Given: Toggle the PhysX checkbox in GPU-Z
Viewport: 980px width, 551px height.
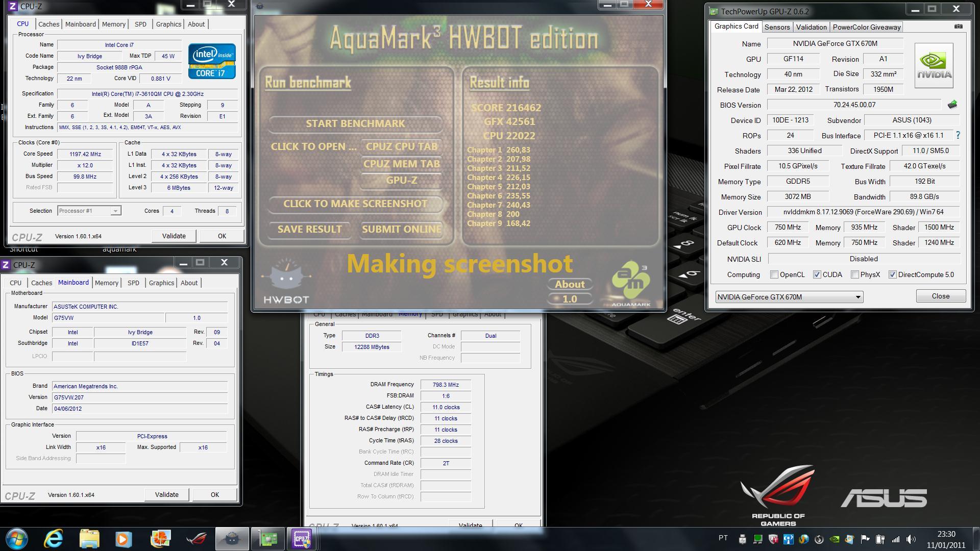Looking at the screenshot, I should pyautogui.click(x=855, y=274).
